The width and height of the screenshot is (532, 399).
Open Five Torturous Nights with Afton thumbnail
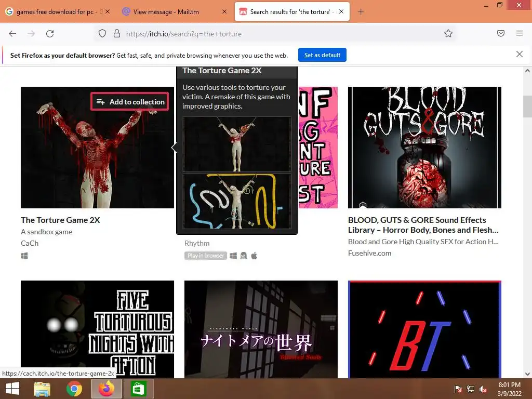pyautogui.click(x=97, y=329)
